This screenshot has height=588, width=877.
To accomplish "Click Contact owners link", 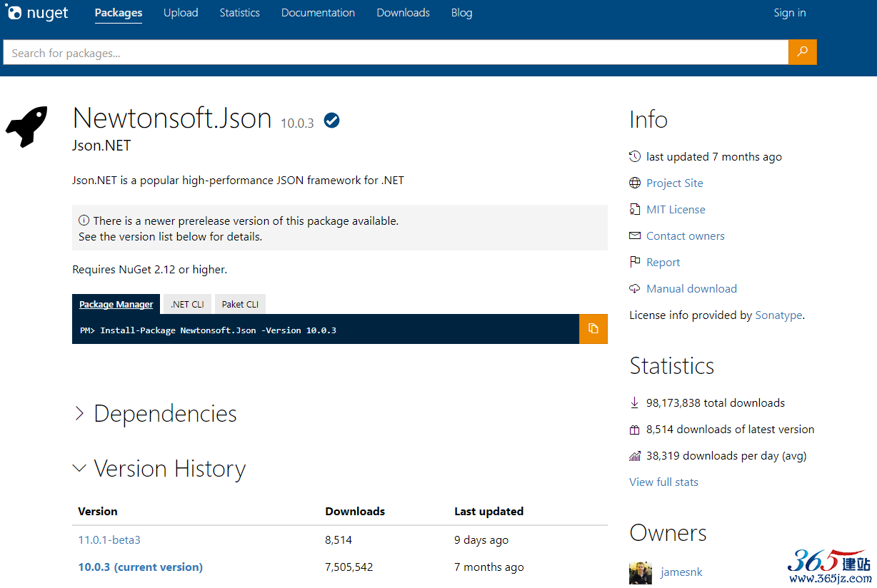I will (686, 235).
